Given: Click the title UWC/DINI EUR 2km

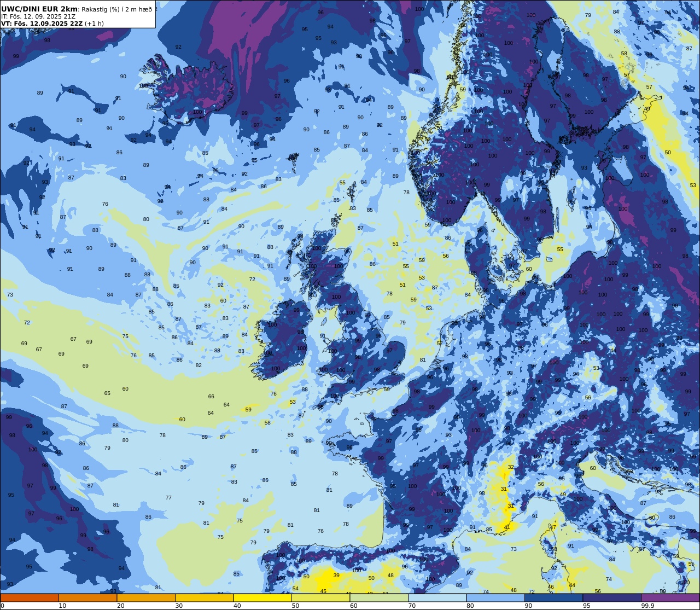Looking at the screenshot, I should point(39,9).
